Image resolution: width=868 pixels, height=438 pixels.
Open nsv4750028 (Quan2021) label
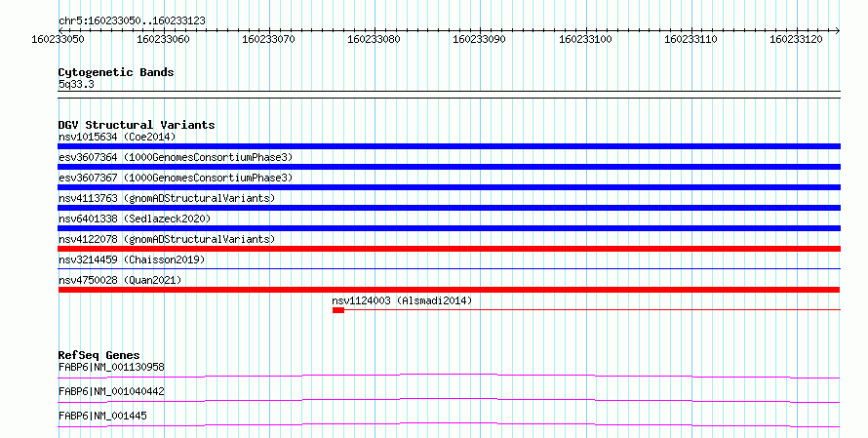pyautogui.click(x=120, y=280)
